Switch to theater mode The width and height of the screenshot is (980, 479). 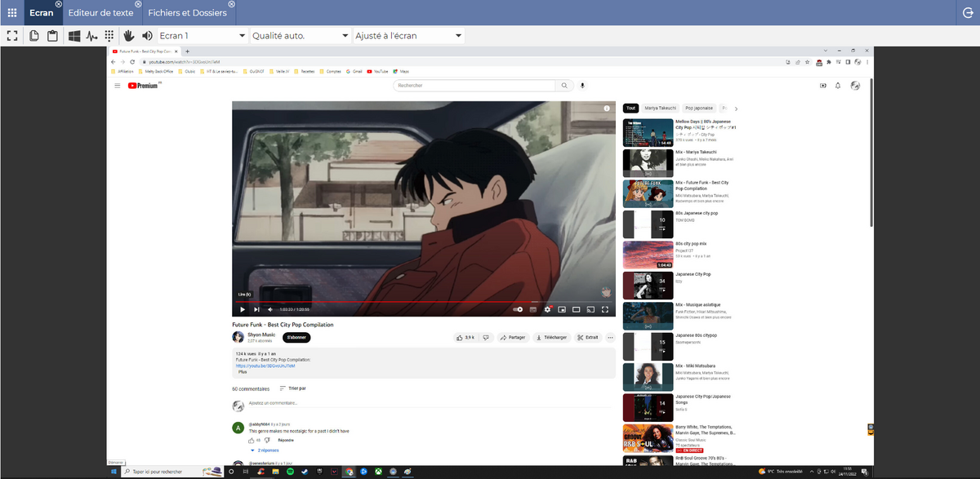576,309
